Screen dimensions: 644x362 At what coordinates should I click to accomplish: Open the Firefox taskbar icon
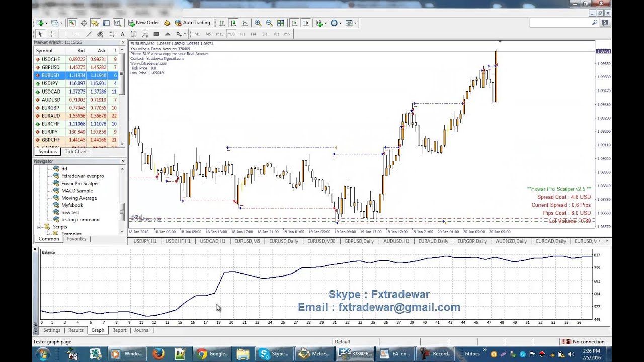pos(158,354)
